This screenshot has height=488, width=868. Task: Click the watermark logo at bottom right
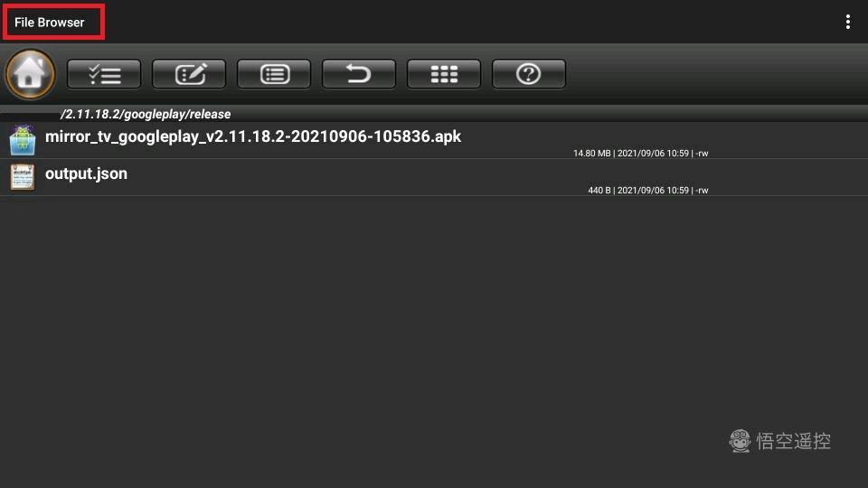point(740,441)
